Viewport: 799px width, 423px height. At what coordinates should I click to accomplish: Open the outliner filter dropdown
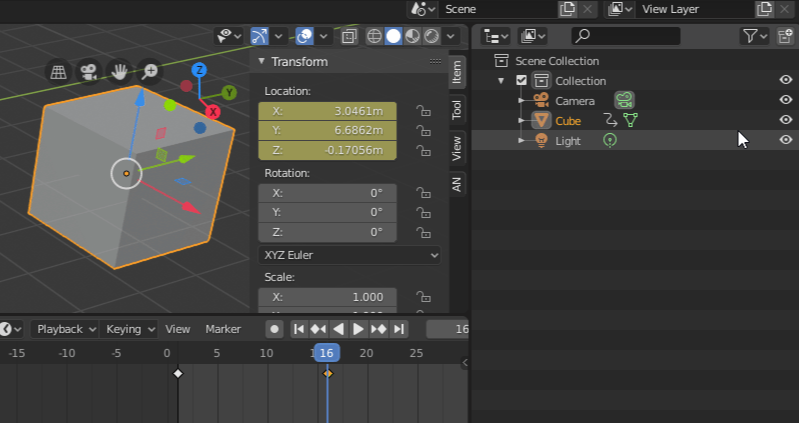point(755,36)
